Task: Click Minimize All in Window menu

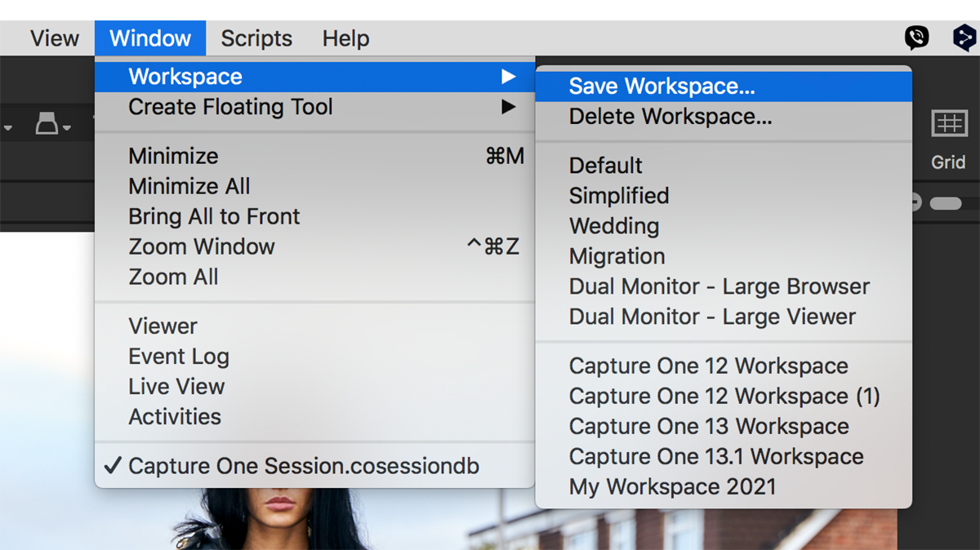Action: 189,186
